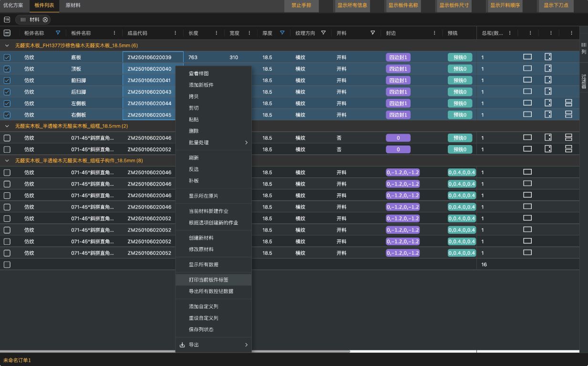The image size is (588, 366).
Task: Collapse the FH1377沙棕色橡木 material group
Action: coord(7,46)
